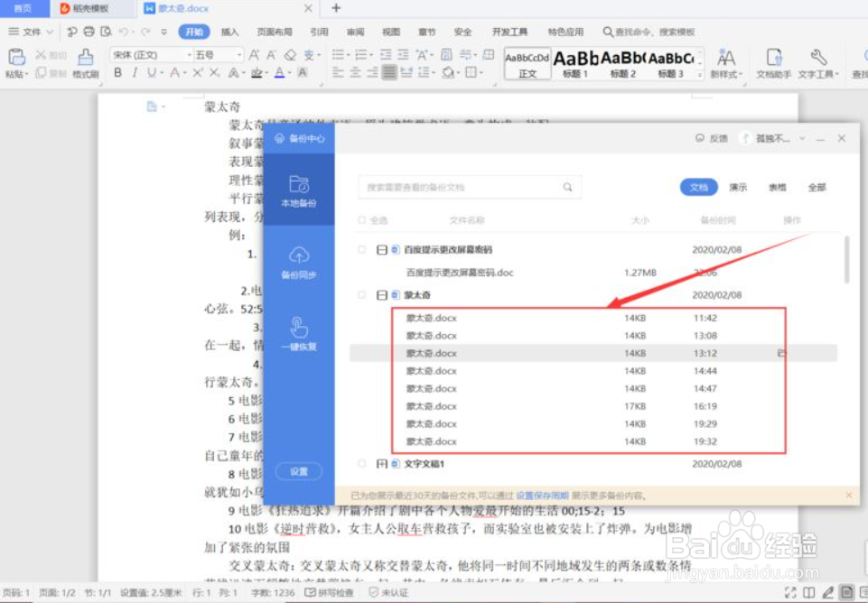This screenshot has width=868, height=603.
Task: Open Local Backup (本地备份) in sidebar
Action: point(299,190)
